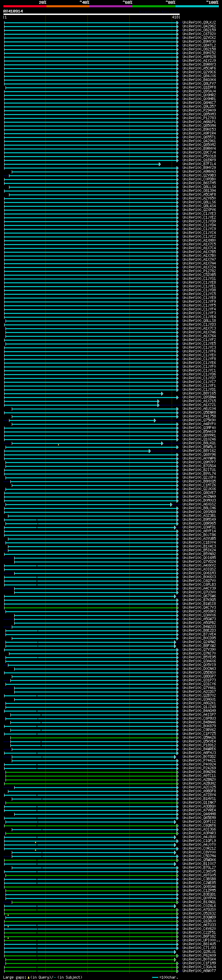Open hit UniRef100_Q2VCK2
This screenshot has height=980, width=222.
point(199,38)
